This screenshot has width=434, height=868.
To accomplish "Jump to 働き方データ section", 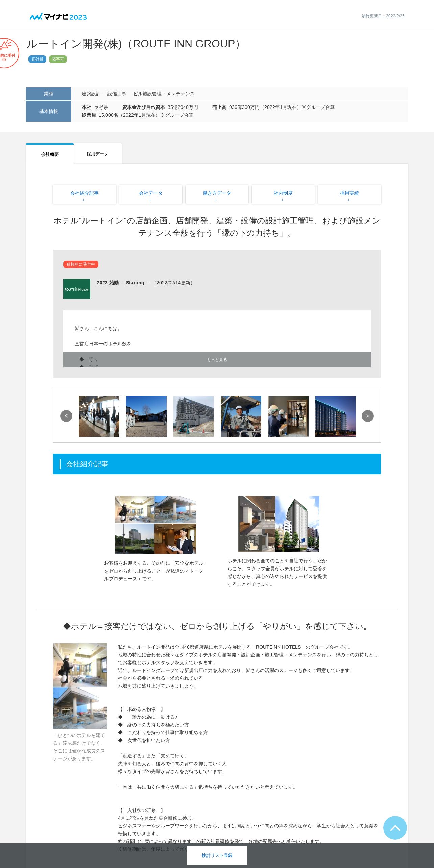I will pos(217,195).
